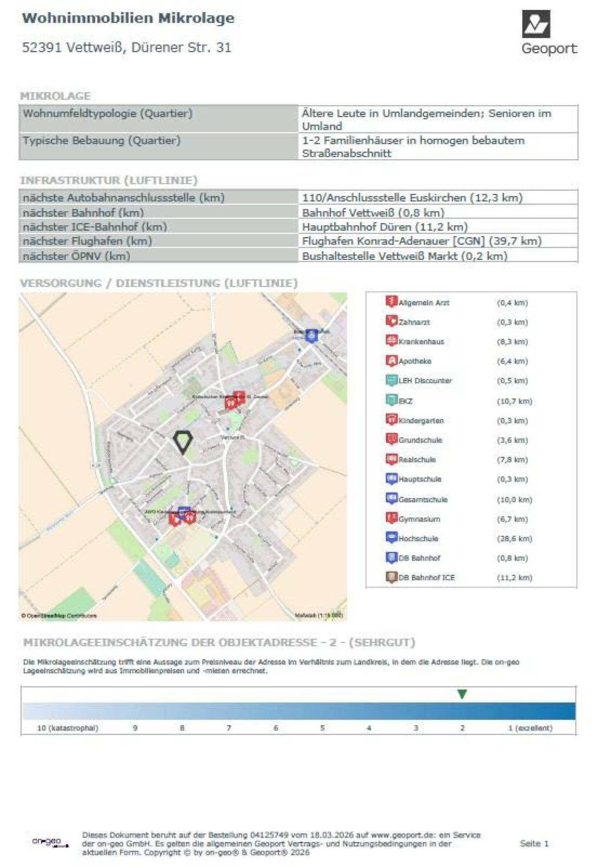The width and height of the screenshot is (609, 868).
Task: Select the Hauptschule legend icon
Action: coord(392,478)
